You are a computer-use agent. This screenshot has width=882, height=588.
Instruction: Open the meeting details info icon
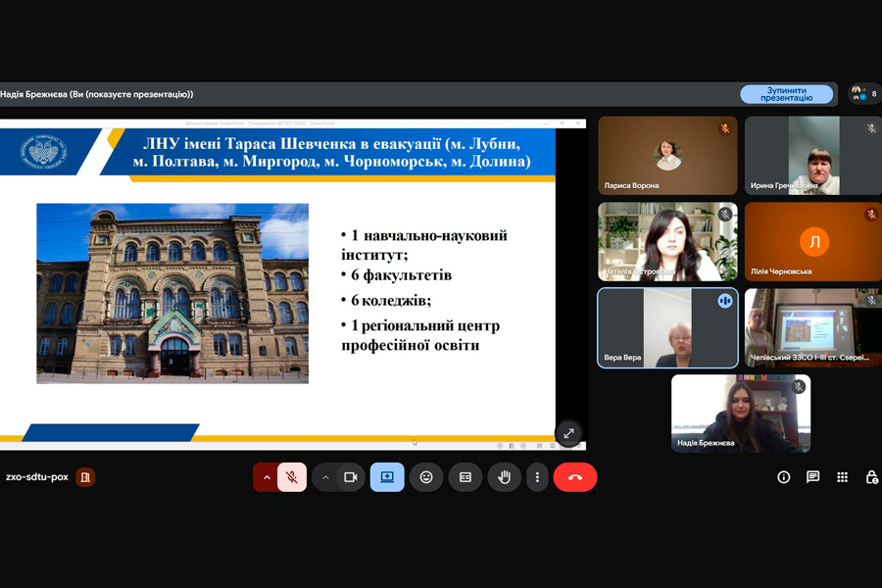pos(784,477)
